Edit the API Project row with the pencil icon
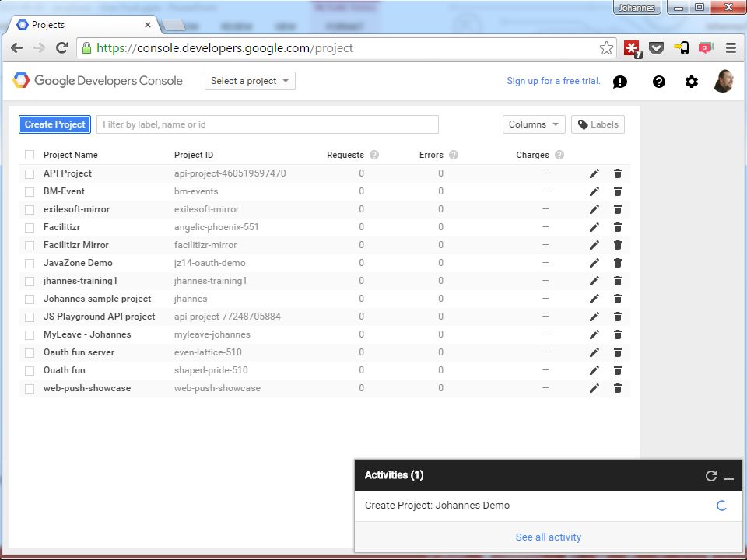The height and width of the screenshot is (560, 747). (x=594, y=173)
